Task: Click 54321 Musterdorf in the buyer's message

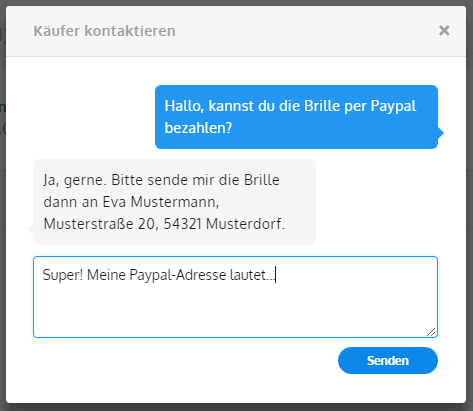Action: (224, 224)
